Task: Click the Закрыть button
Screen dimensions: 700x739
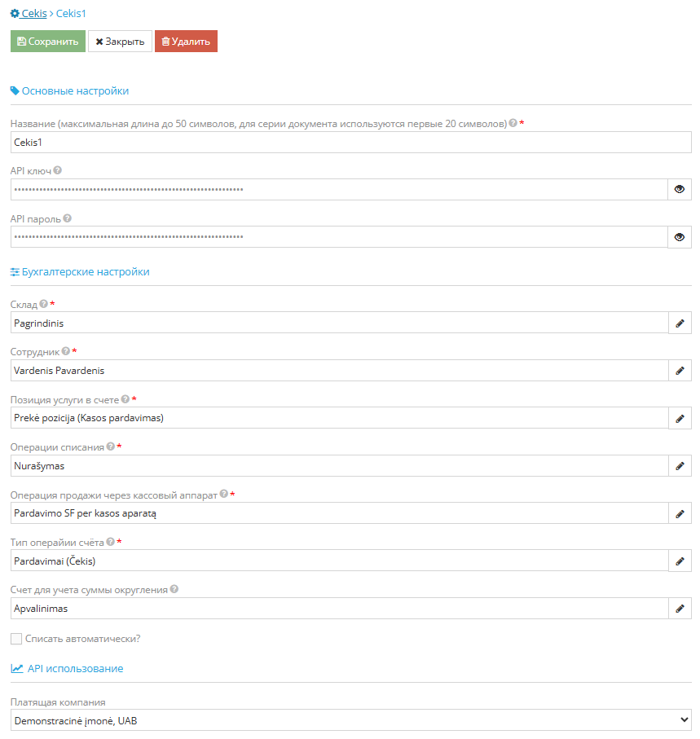Action: [120, 41]
